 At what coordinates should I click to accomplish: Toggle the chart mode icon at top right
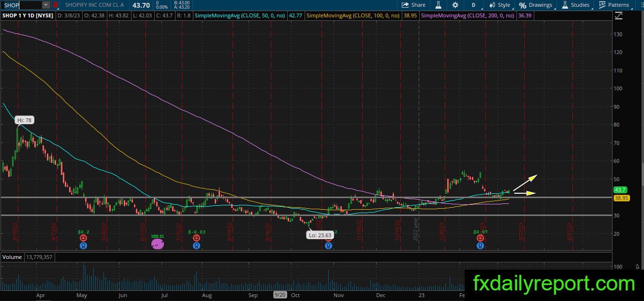pos(619,16)
